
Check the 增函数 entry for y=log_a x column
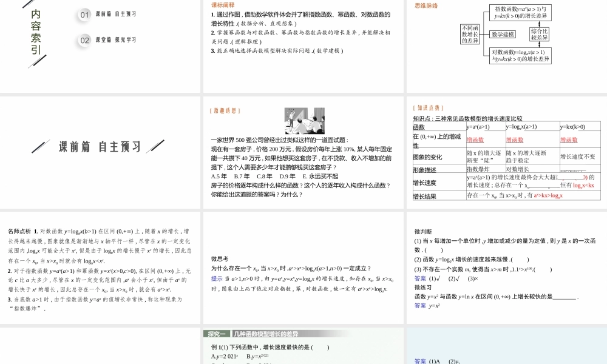point(515,140)
